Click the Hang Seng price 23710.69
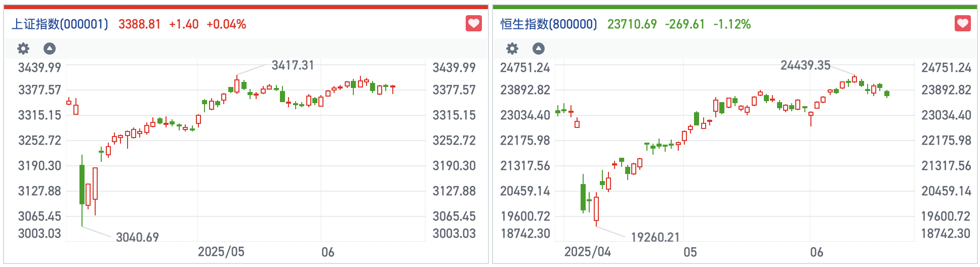The image size is (980, 267). pos(632,24)
